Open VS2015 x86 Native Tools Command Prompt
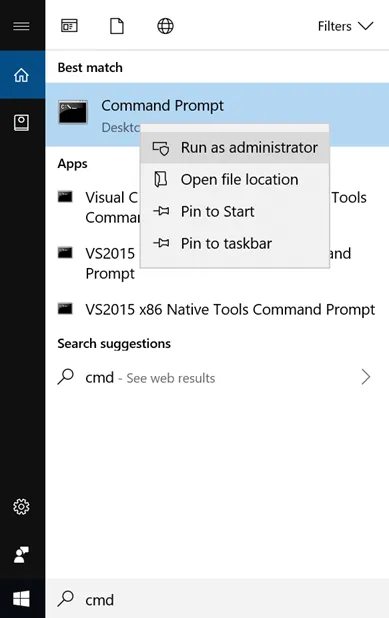Viewport: 389px width, 618px height. coord(217,309)
